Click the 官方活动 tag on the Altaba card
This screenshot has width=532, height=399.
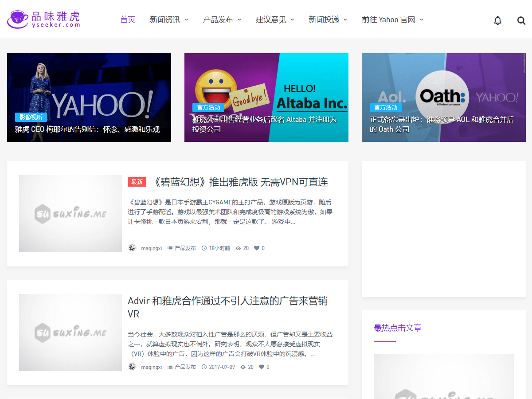click(208, 107)
